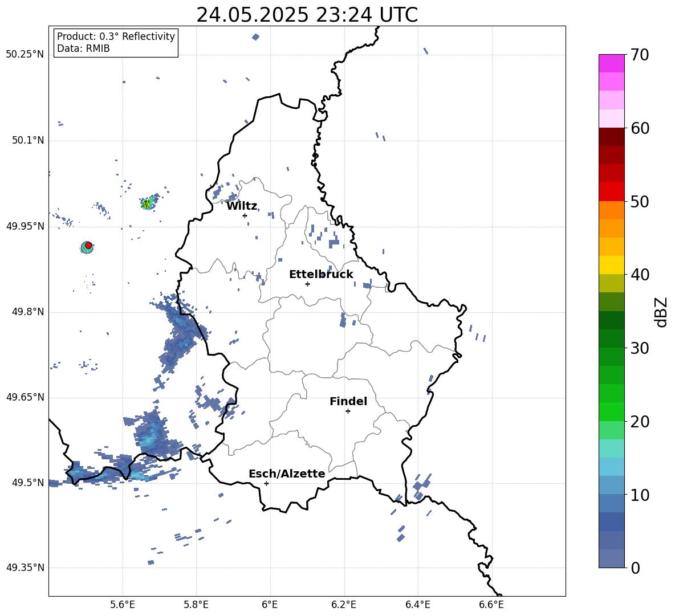
Task: Click the colorbar value 20
Action: coord(640,422)
